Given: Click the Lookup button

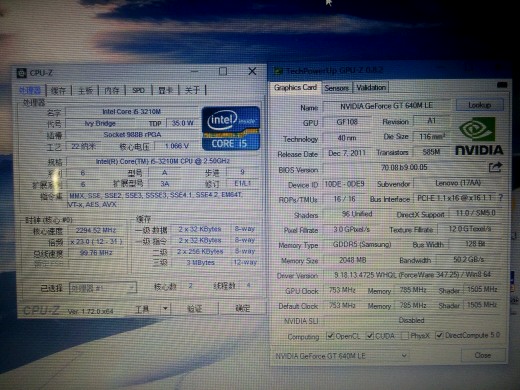Looking at the screenshot, I should 479,105.
